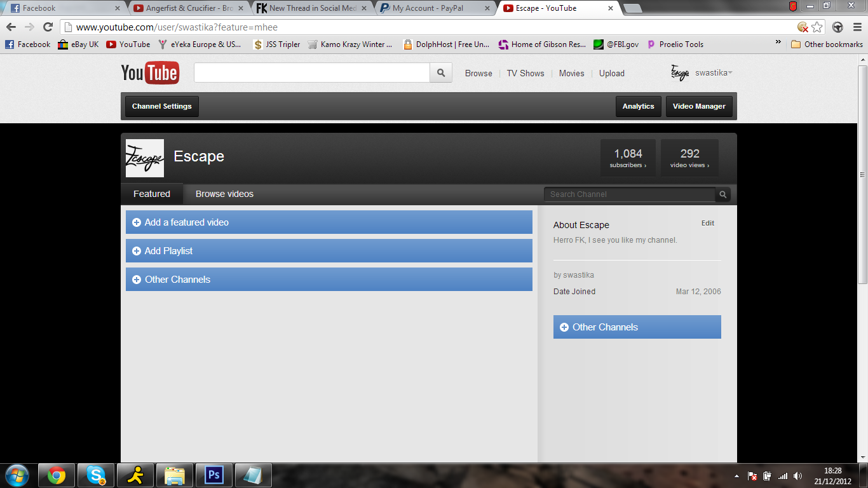Image resolution: width=868 pixels, height=488 pixels.
Task: Expand the Add Playlist bar
Action: [329, 251]
